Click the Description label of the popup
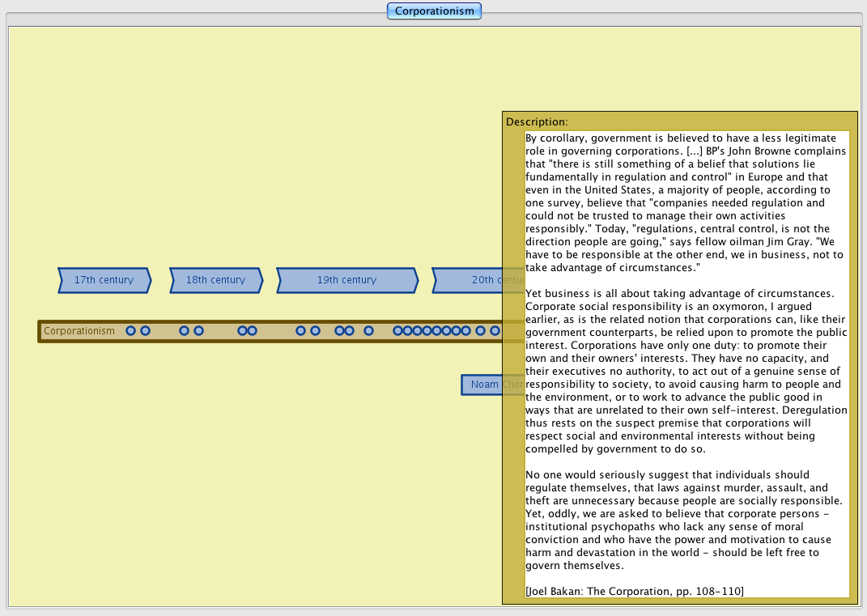Image resolution: width=867 pixels, height=616 pixels. [x=537, y=121]
